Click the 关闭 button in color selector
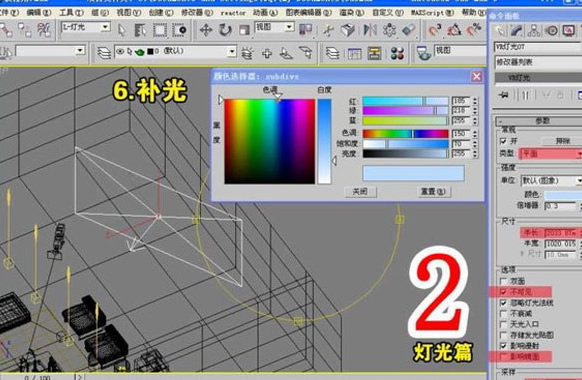582x380 pixels. [359, 191]
